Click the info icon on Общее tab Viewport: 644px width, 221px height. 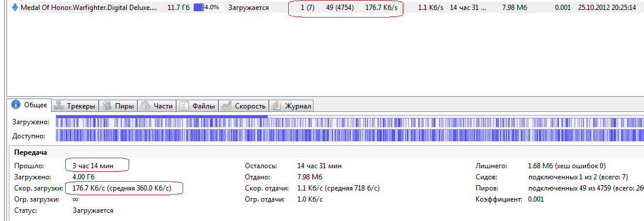[16, 105]
